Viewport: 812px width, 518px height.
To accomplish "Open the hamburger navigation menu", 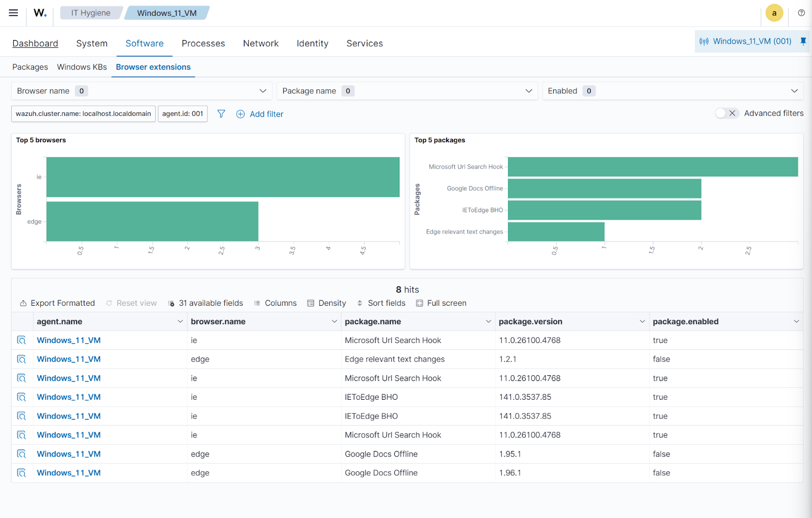I will [x=13, y=13].
